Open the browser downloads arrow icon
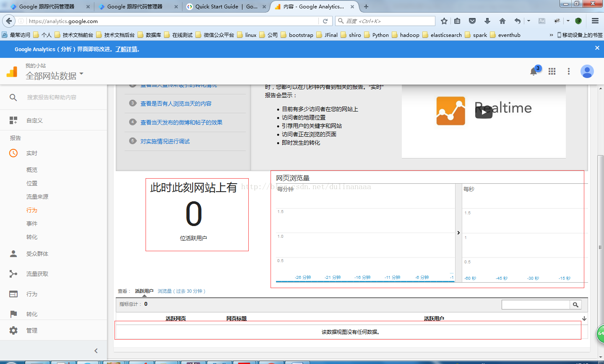This screenshot has width=604, height=364. click(487, 21)
